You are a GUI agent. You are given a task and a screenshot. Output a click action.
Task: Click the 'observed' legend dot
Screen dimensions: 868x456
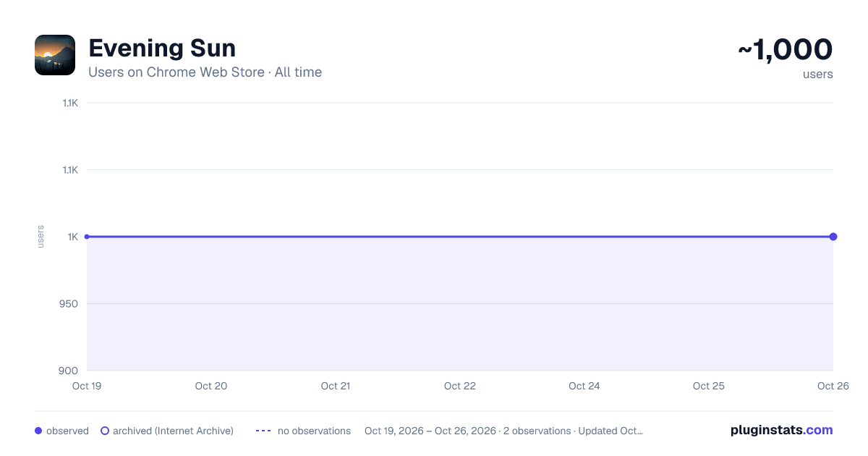pos(38,431)
